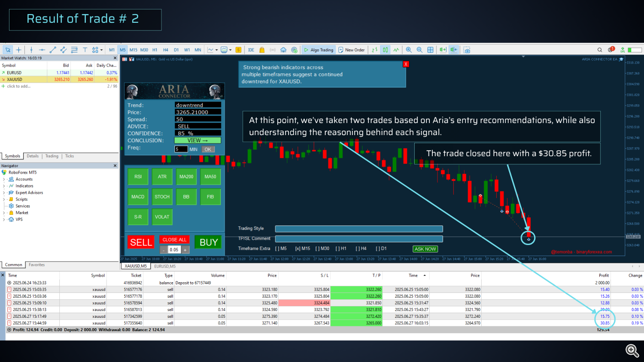Viewport: 644px width, 362px height.
Task: Click the red SELL button
Action: (x=141, y=242)
